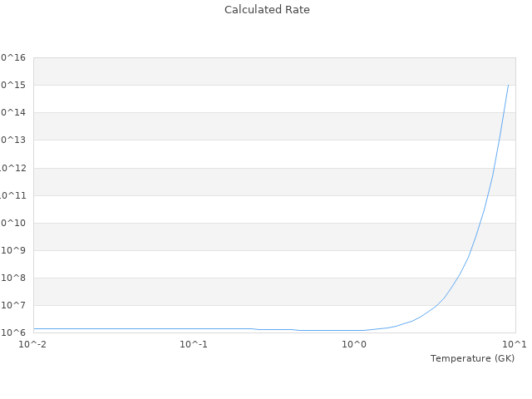Click the 10^1 x-axis tick label
532x399 pixels.
pyautogui.click(x=515, y=344)
